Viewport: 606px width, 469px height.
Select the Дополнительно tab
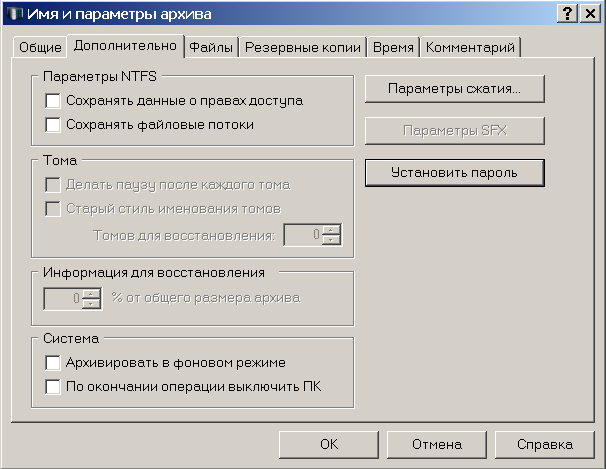(x=125, y=46)
